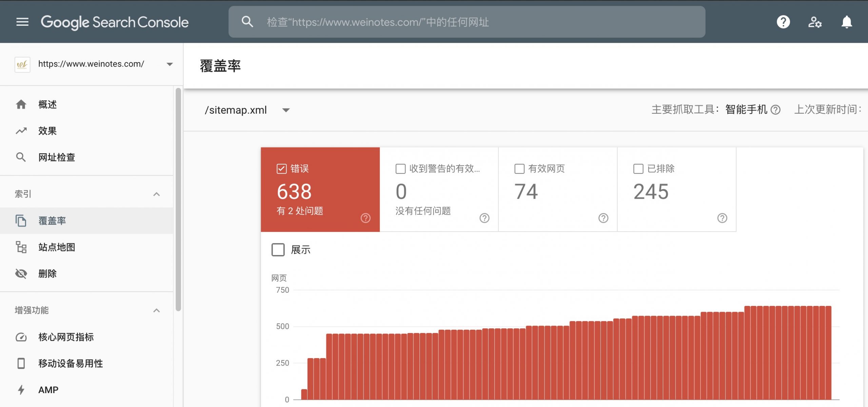Click the phone icon beside 移动设备易用性
Viewport: 868px width, 407px height.
click(x=21, y=364)
